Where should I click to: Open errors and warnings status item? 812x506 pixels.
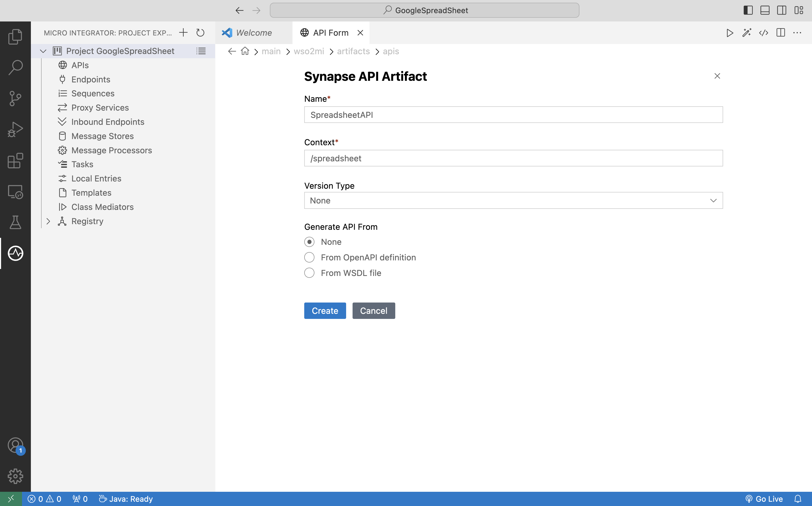45,499
